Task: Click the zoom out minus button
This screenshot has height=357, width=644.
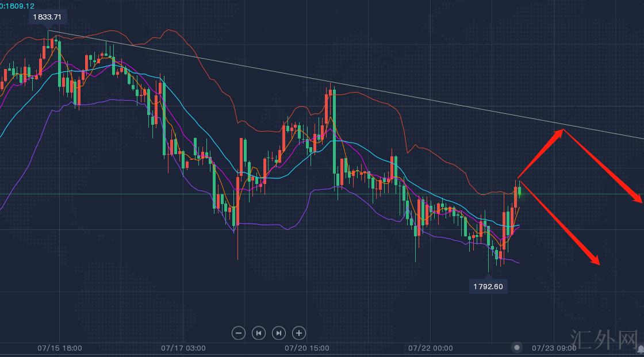Action: coord(239,333)
